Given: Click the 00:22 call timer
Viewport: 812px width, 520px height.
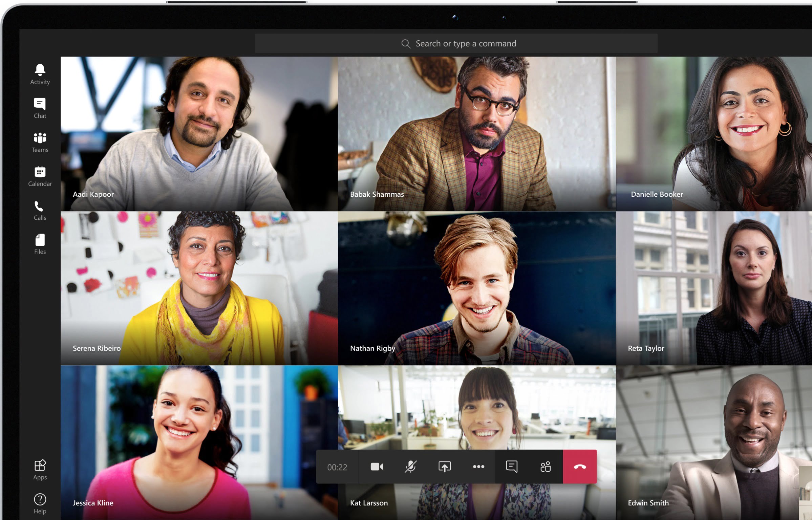Looking at the screenshot, I should tap(337, 467).
